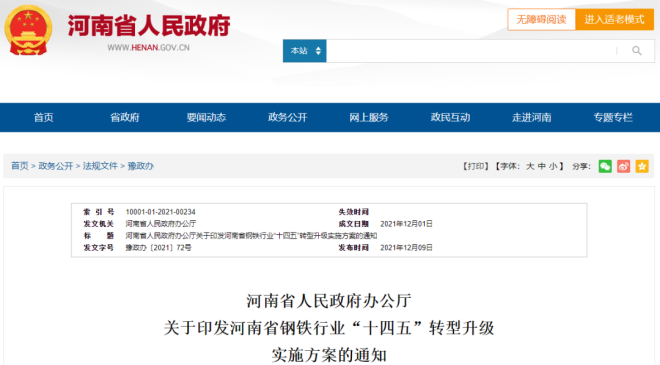The height and width of the screenshot is (365, 660).
Task: Open the 省政府 navigation menu
Action: pos(125,117)
